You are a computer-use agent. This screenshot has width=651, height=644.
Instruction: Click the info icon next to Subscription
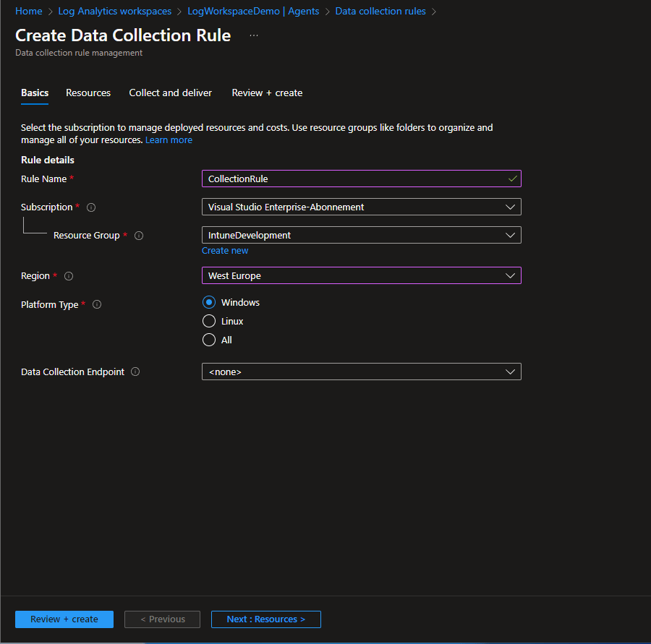91,207
